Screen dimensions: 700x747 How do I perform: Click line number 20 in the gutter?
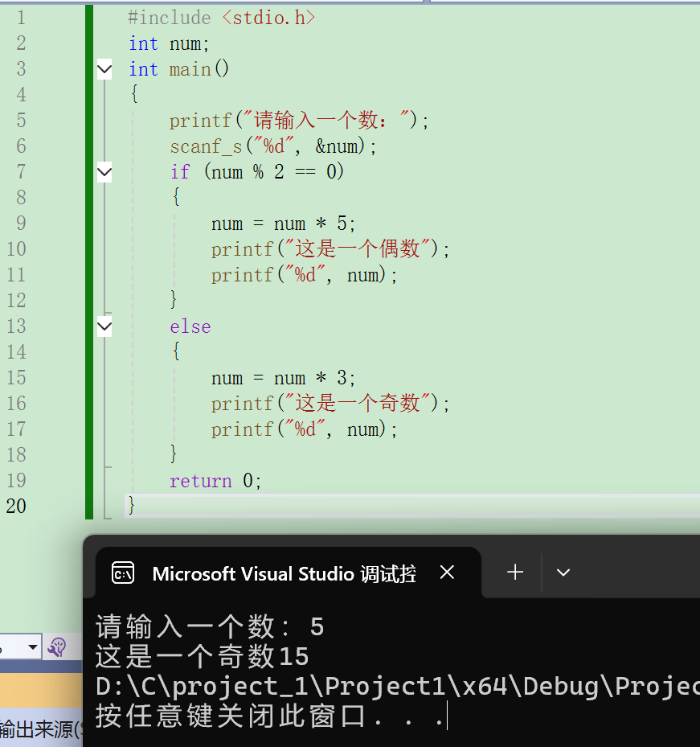click(x=16, y=506)
